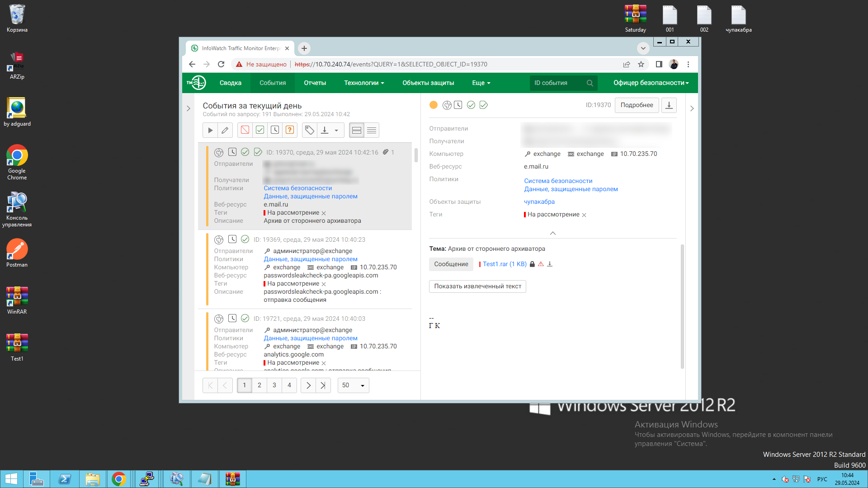The height and width of the screenshot is (488, 868).
Task: Click the orange violation level circle
Action: click(433, 105)
